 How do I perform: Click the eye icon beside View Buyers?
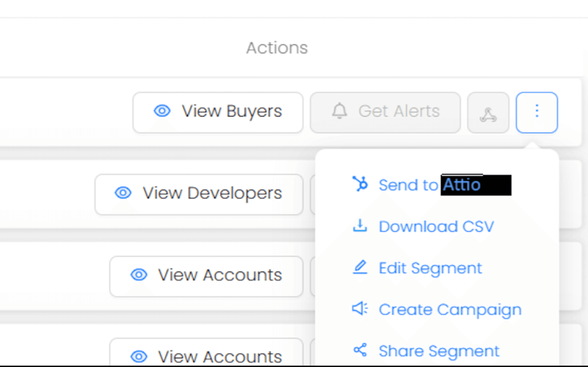[x=162, y=111]
